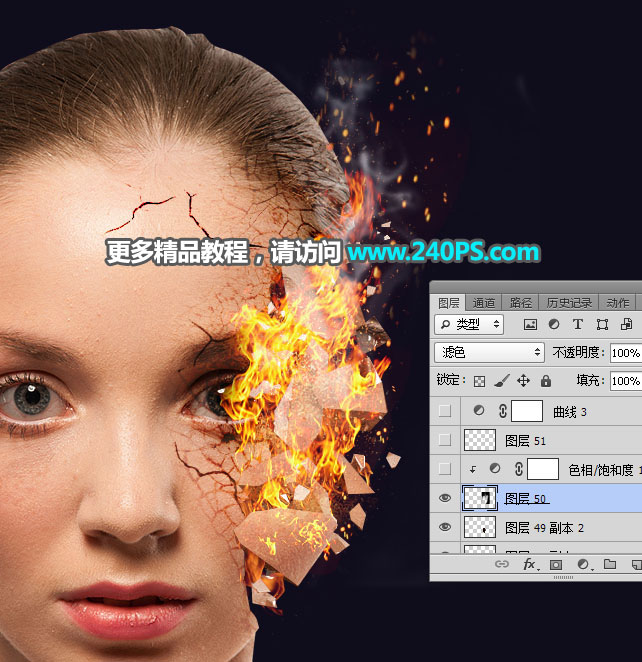Filter for shape layers icon
The height and width of the screenshot is (662, 642).
(x=602, y=324)
